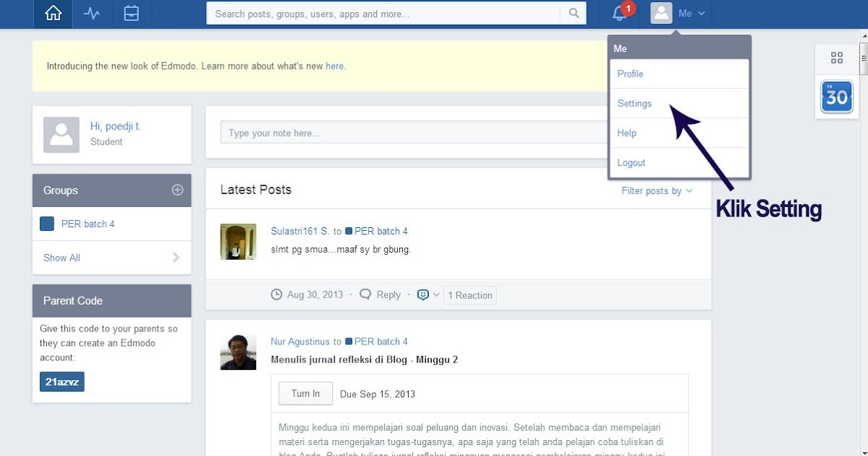This screenshot has width=868, height=456.
Task: Click the Aug 30, 2013 timestamp
Action: pyautogui.click(x=315, y=295)
